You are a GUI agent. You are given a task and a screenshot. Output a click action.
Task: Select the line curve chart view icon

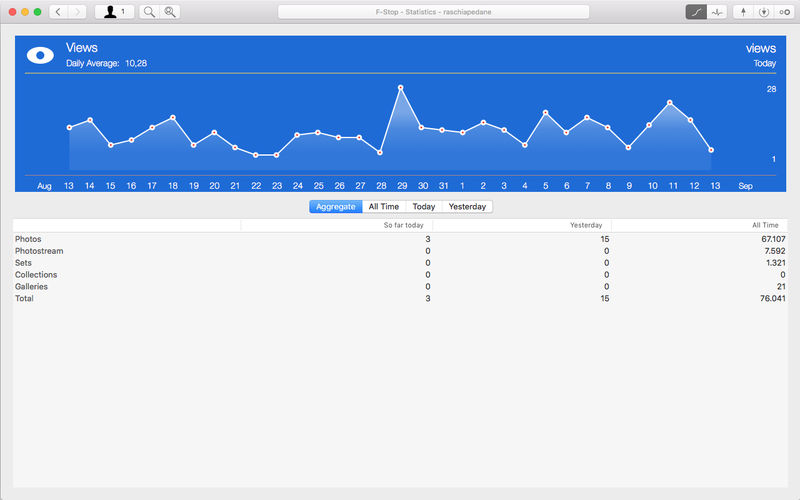tap(696, 12)
